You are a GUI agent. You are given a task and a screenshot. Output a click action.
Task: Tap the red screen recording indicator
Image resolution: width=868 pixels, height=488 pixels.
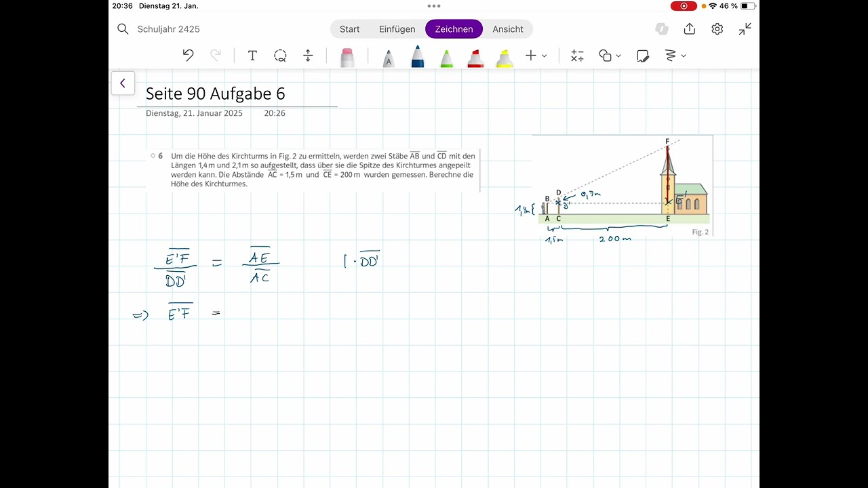pyautogui.click(x=684, y=6)
